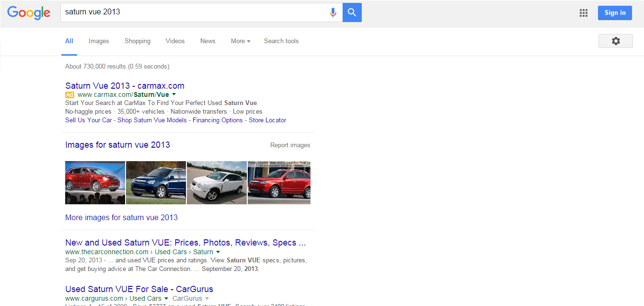
Task: Expand the grey CarGurus dropdown arrow
Action: [207, 298]
